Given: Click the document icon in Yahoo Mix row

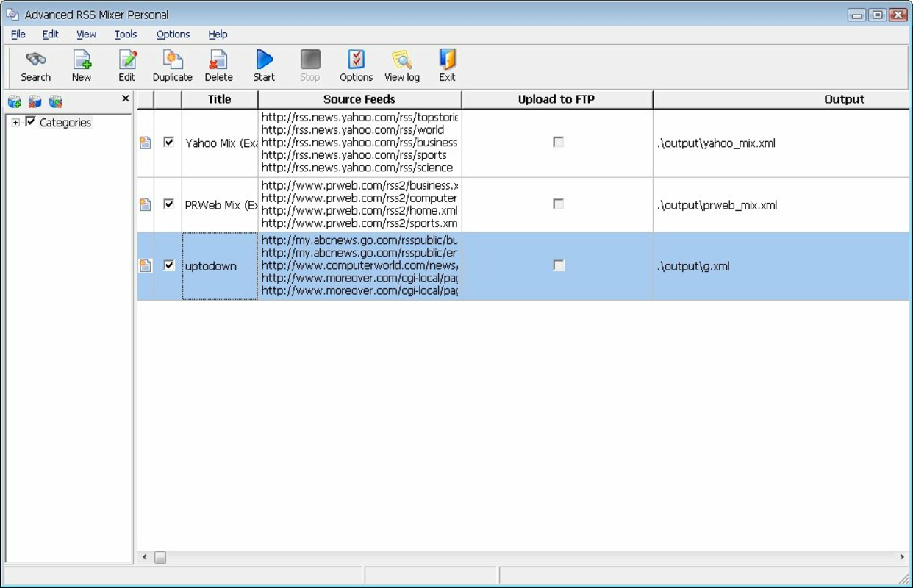Looking at the screenshot, I should pyautogui.click(x=146, y=143).
